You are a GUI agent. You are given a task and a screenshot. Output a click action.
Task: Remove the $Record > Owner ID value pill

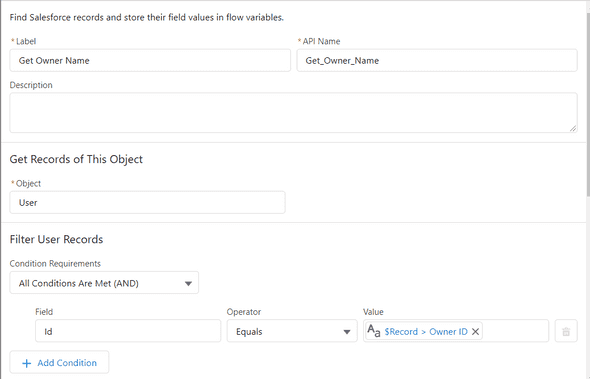click(475, 332)
